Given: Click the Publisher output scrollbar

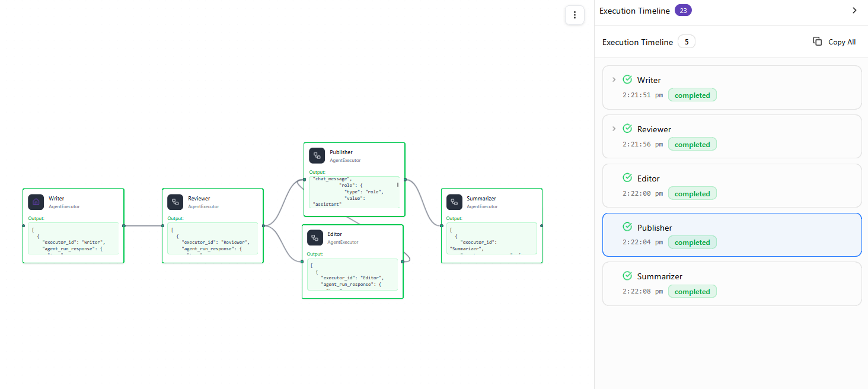Looking at the screenshot, I should (x=398, y=185).
